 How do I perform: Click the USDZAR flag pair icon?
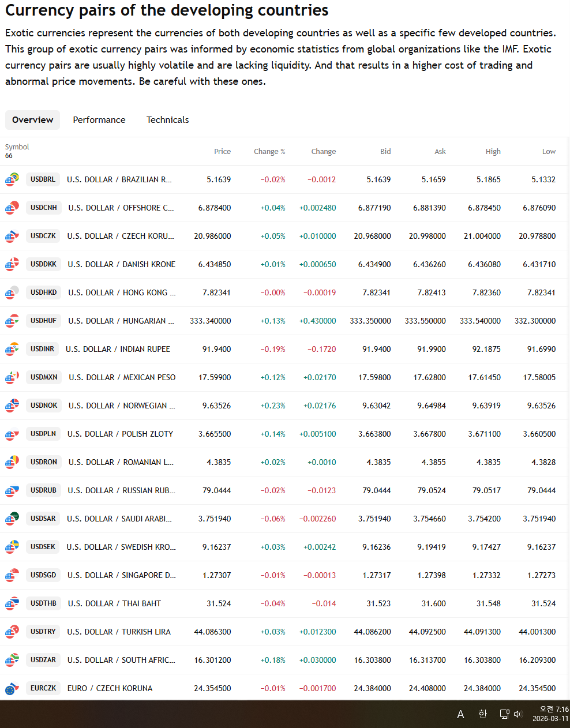pyautogui.click(x=12, y=660)
